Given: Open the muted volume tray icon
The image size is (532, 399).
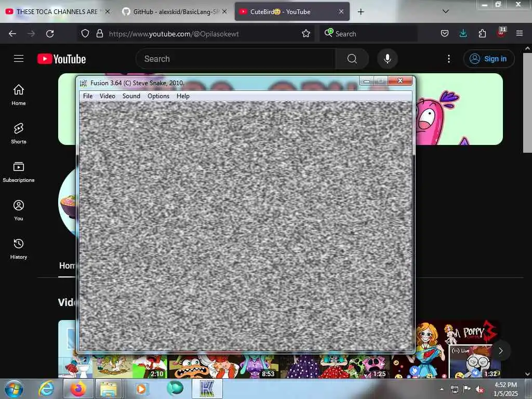Looking at the screenshot, I should click(x=480, y=390).
